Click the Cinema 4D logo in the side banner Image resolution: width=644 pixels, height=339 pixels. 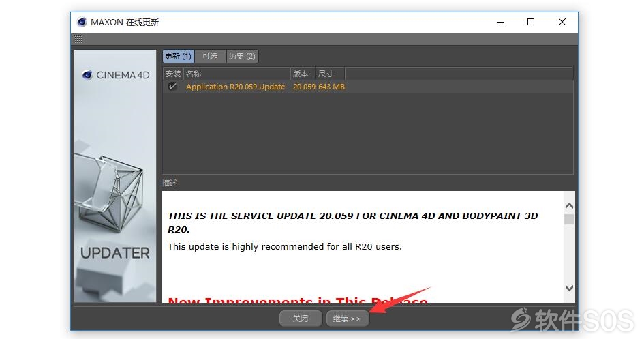click(x=116, y=75)
